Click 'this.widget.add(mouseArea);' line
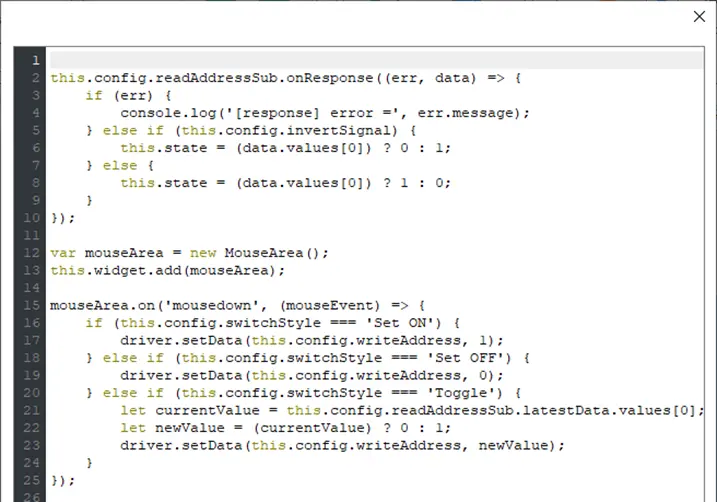 [x=167, y=271]
